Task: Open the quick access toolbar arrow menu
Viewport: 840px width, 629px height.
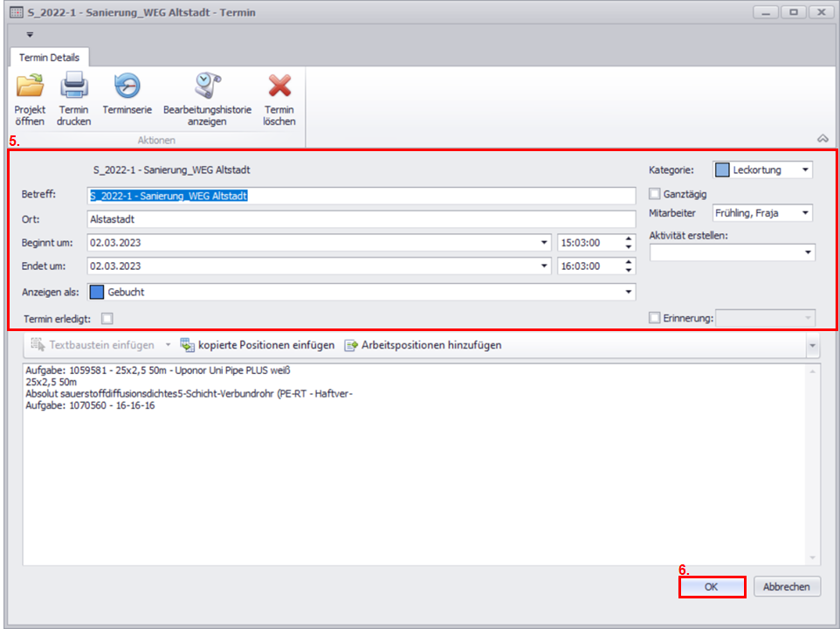Action: pyautogui.click(x=29, y=35)
